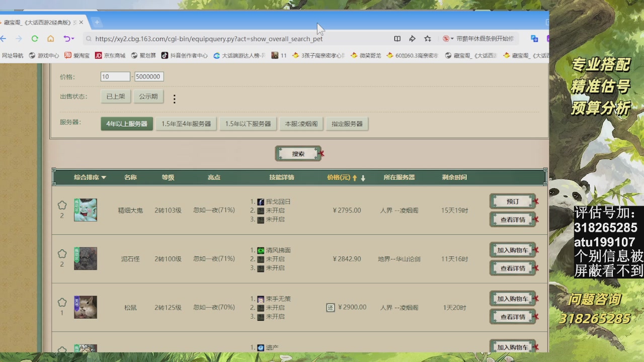644x362 pixels.
Task: Bookmark page with star icon in address bar
Action: pos(428,39)
